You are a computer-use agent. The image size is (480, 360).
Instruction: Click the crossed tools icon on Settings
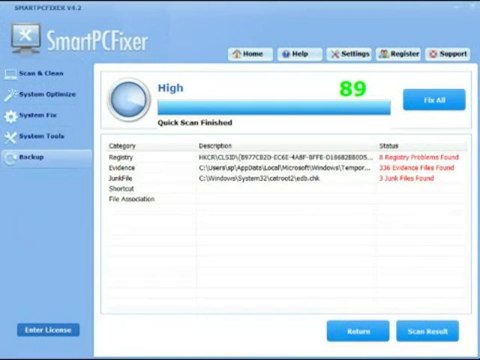click(335, 54)
